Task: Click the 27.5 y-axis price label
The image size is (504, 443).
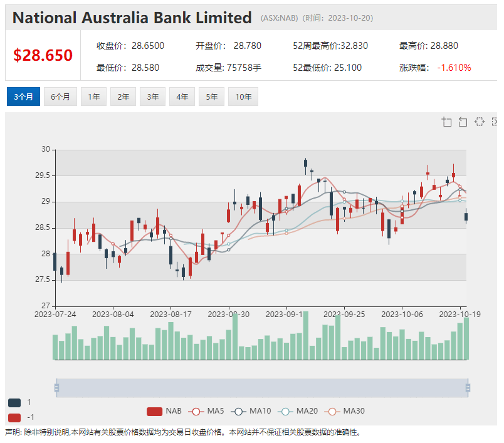Action: [43, 280]
